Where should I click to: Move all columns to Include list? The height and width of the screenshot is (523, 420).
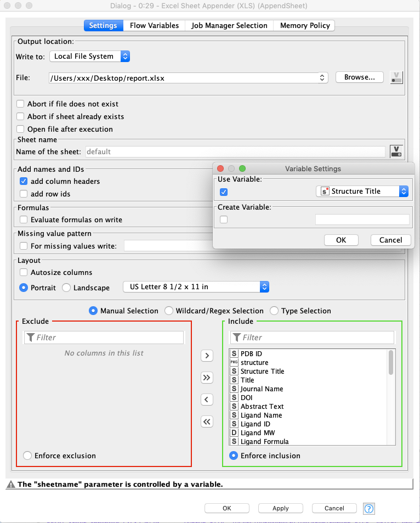click(x=207, y=378)
